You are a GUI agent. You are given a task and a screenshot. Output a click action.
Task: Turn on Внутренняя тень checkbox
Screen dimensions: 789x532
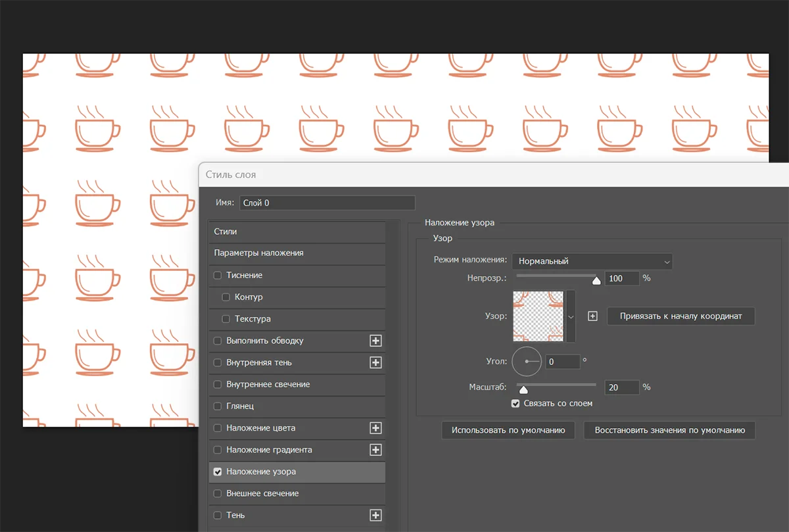pos(218,362)
